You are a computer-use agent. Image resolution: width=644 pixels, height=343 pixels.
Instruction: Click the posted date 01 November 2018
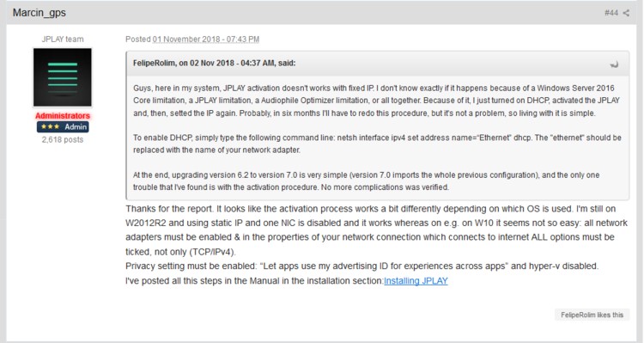tap(206, 39)
